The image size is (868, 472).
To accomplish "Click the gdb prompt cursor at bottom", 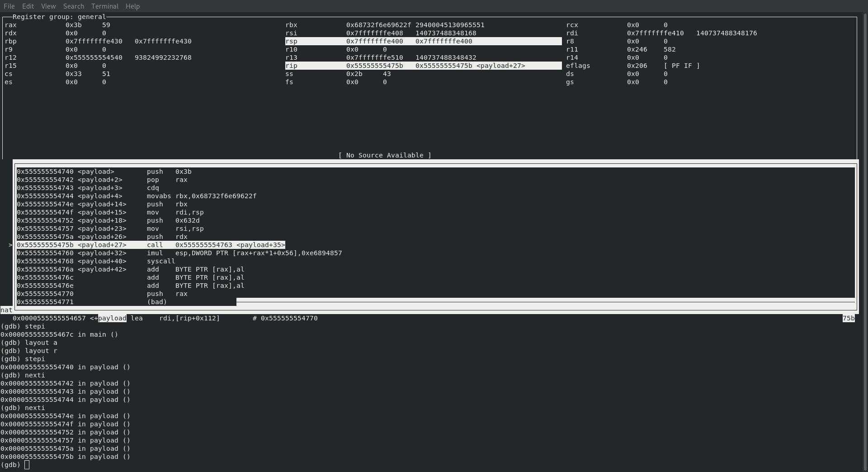I will (x=27, y=465).
